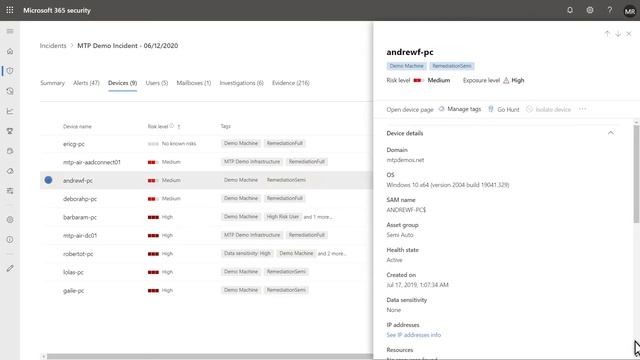
Task: Open sidebar icon below the trophy
Action: pyautogui.click(x=10, y=151)
